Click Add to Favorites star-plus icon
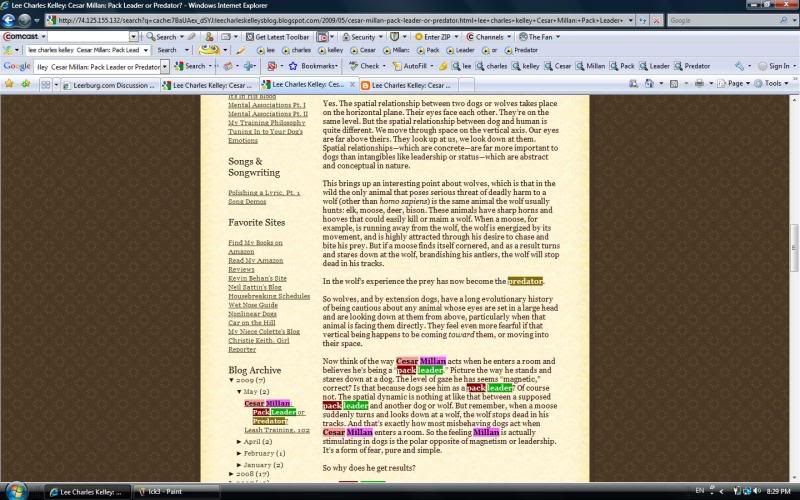The height and width of the screenshot is (500, 800). 25,84
